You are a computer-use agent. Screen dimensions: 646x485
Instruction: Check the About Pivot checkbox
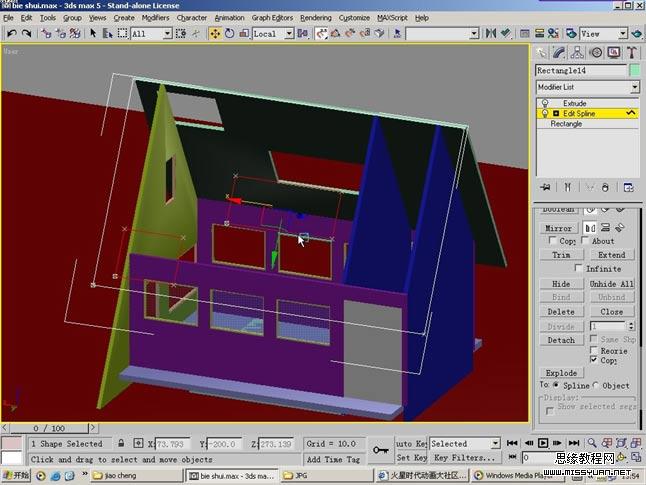pyautogui.click(x=585, y=240)
